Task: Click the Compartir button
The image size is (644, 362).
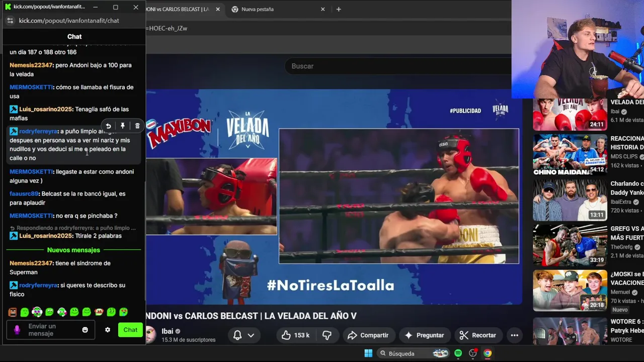Action: 368,335
